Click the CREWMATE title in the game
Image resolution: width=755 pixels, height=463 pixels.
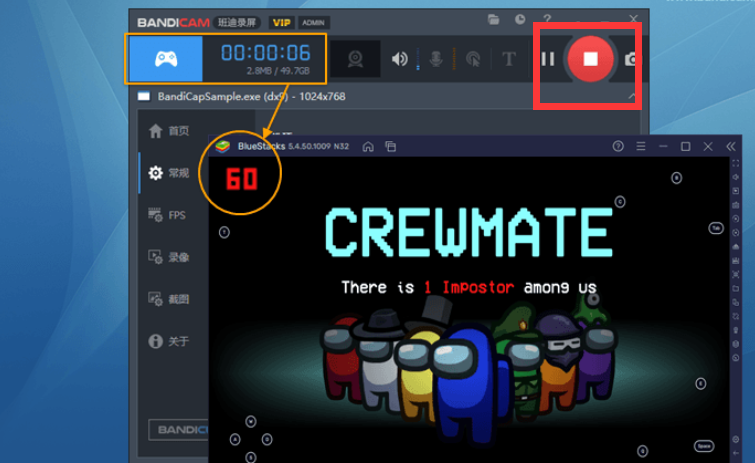coord(469,232)
